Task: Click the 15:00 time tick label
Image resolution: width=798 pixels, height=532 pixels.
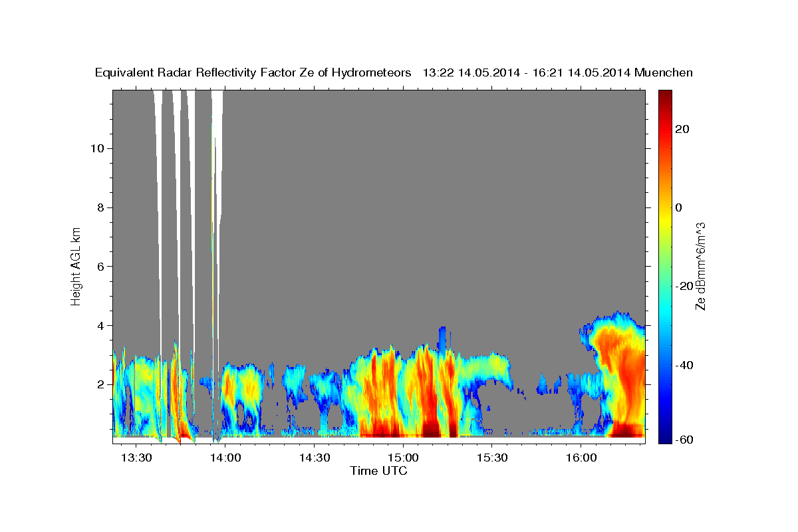Action: pos(403,458)
